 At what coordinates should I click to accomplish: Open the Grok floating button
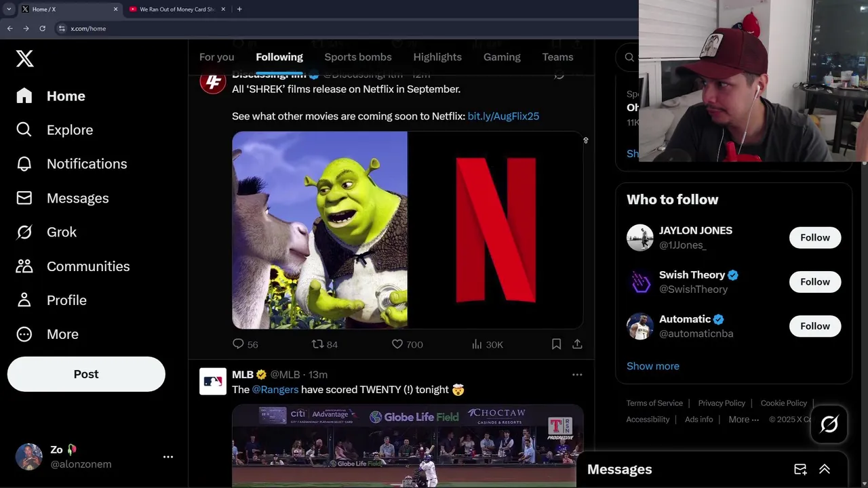point(829,424)
